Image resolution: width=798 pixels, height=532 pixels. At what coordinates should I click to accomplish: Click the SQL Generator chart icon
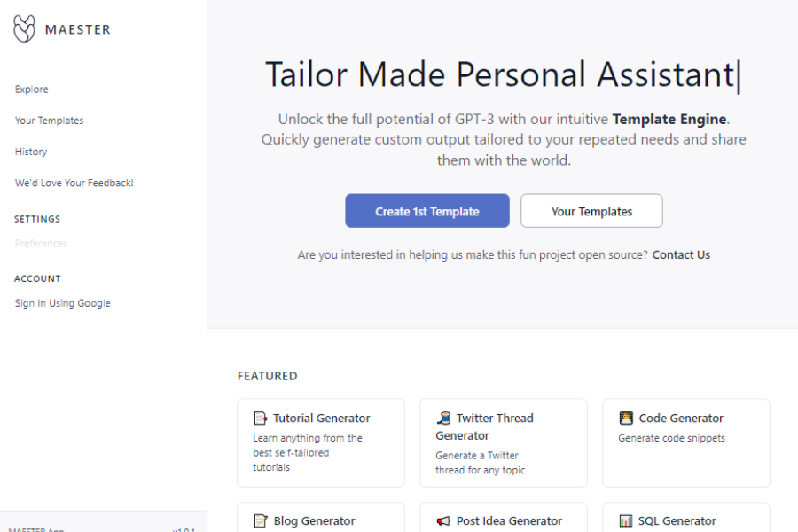pyautogui.click(x=625, y=520)
